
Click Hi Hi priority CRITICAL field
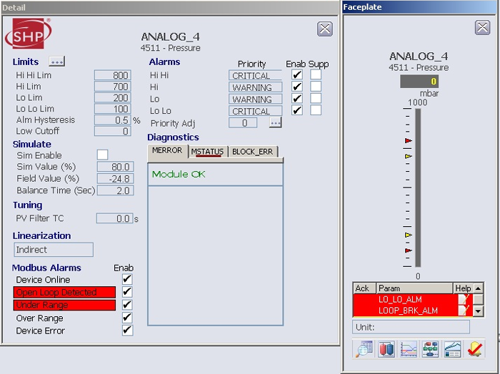(x=255, y=75)
